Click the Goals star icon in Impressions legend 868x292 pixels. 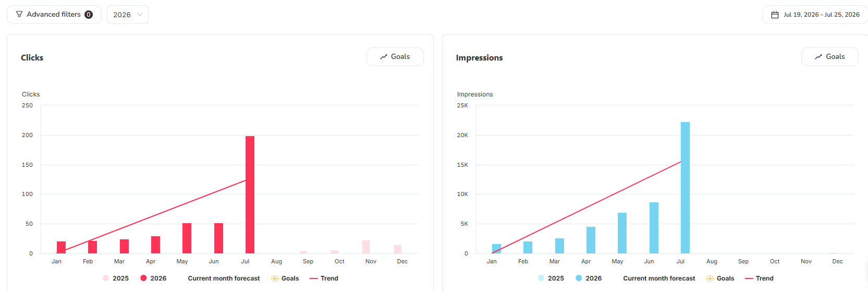[710, 278]
